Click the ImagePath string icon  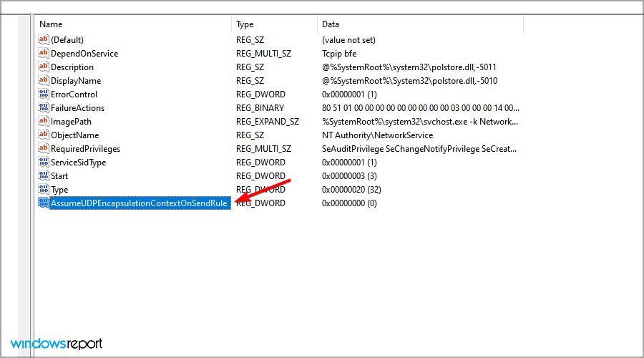coord(43,121)
